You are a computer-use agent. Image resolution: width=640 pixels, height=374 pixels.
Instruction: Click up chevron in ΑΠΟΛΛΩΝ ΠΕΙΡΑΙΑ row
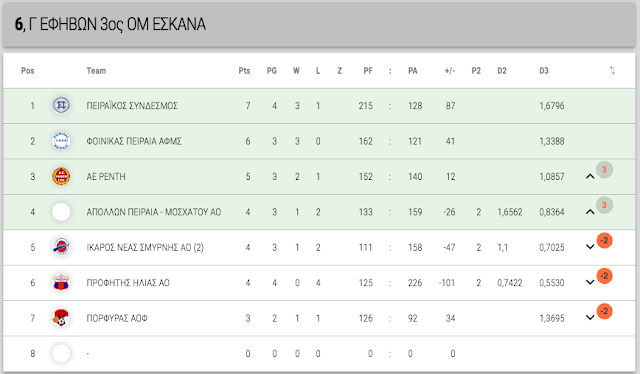[590, 211]
